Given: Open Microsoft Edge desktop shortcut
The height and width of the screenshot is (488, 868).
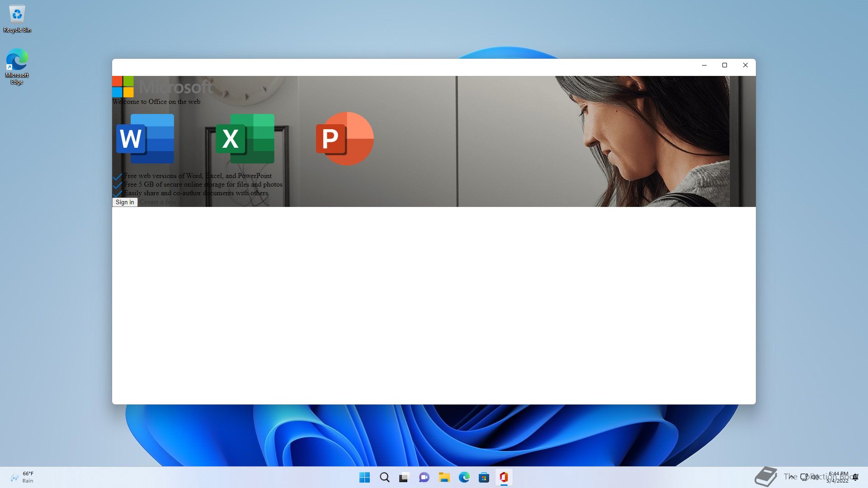Looking at the screenshot, I should (17, 66).
